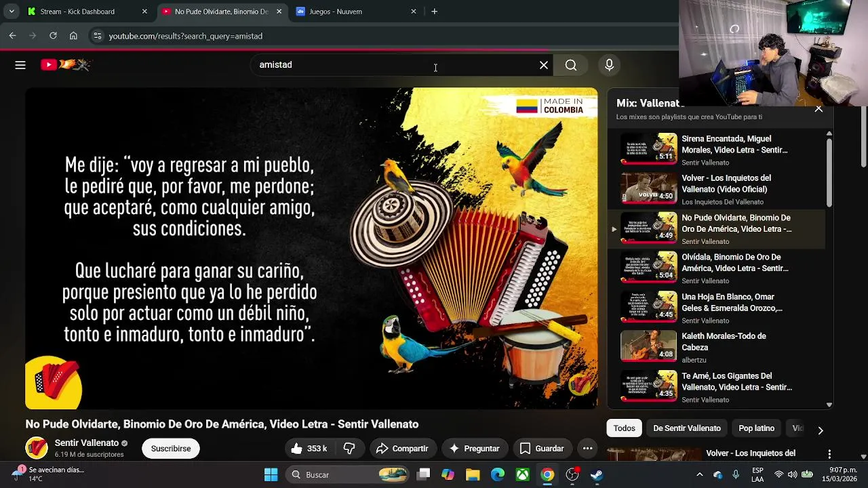Open the weather widget showing 14°C

point(47,474)
